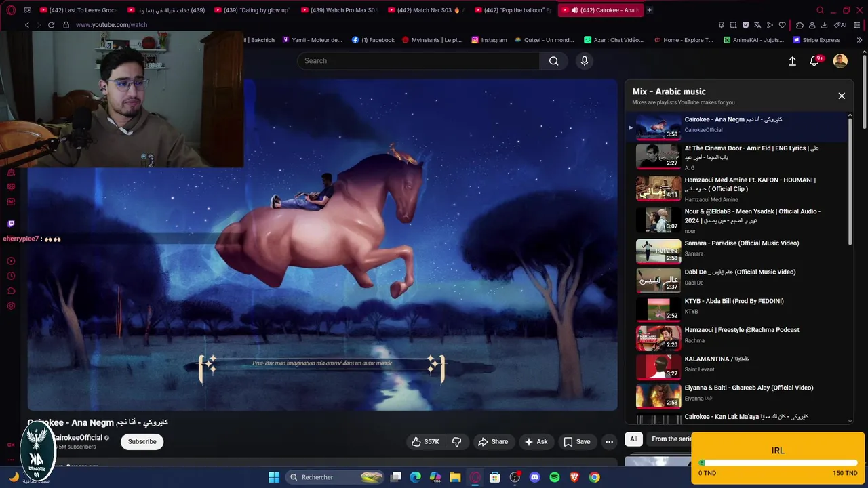Select the "All" filter chip
The width and height of the screenshot is (868, 488).
[x=633, y=439]
